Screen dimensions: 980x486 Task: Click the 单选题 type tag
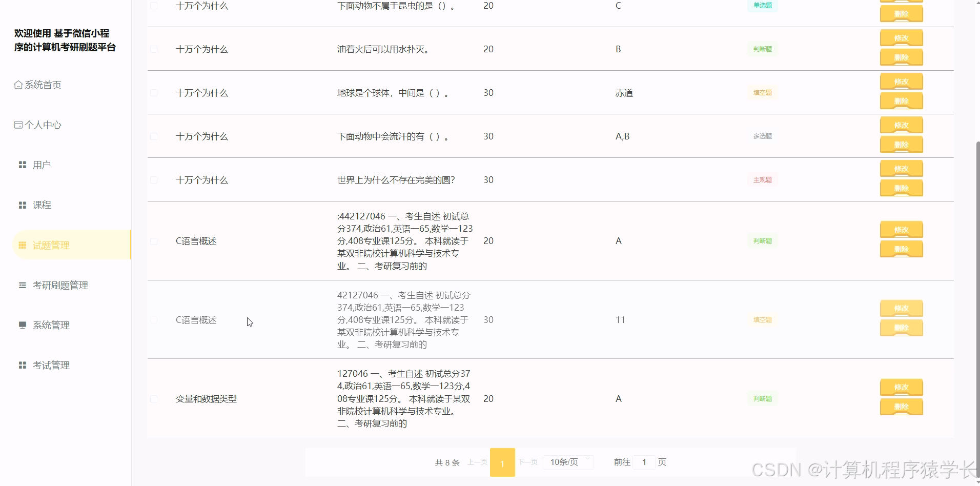tap(762, 6)
